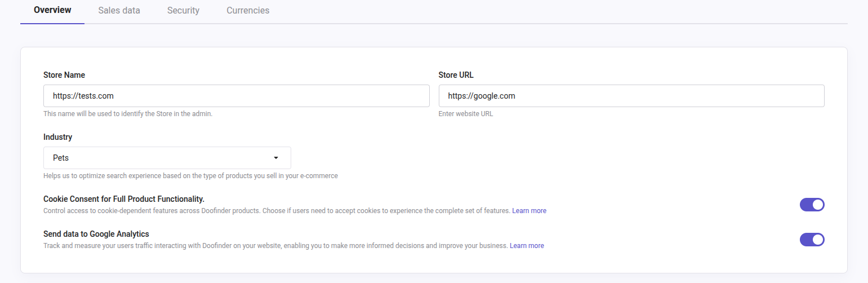
Task: Toggle Cookie Consent for Full Product Functionality
Action: 812,205
